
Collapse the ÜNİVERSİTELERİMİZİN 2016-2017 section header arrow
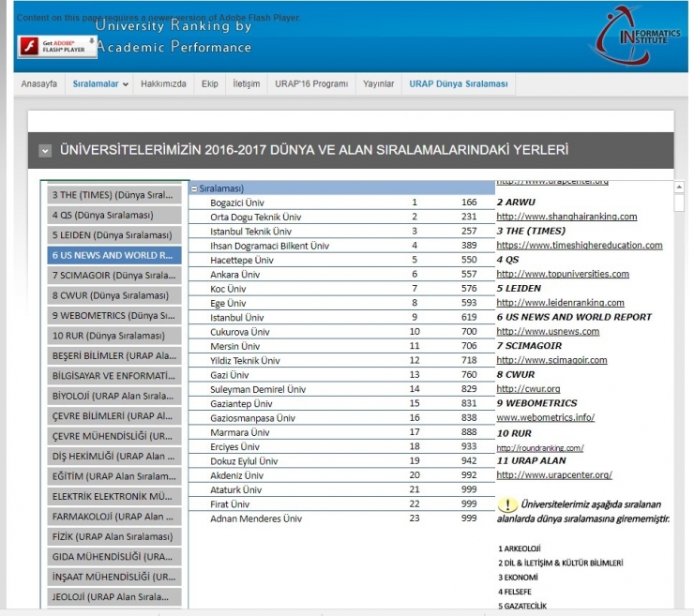pos(45,150)
